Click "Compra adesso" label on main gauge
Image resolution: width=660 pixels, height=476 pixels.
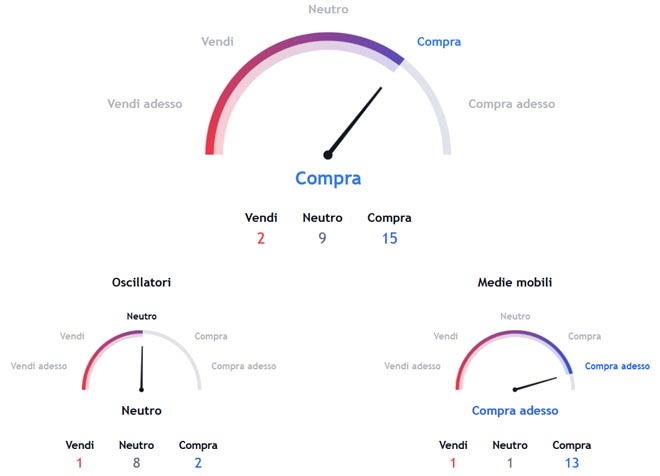(x=511, y=104)
